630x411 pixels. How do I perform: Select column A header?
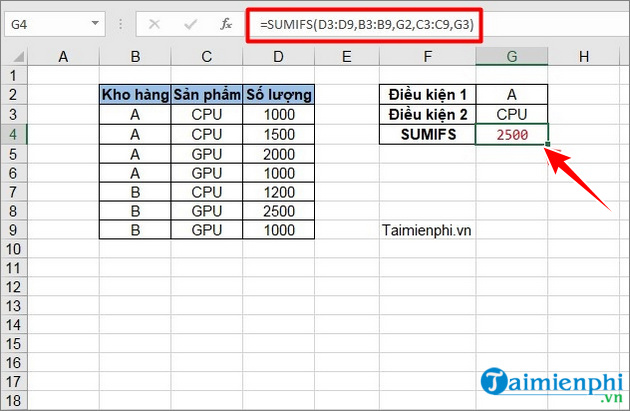(63, 57)
